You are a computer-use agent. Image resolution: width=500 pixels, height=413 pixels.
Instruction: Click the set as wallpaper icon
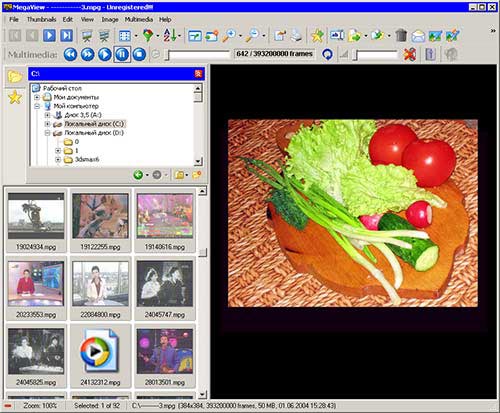(x=435, y=35)
